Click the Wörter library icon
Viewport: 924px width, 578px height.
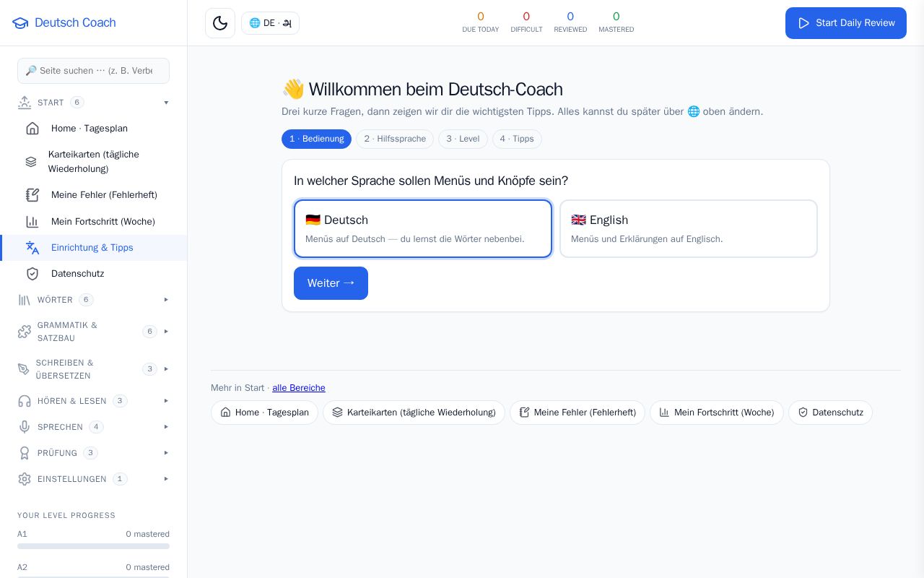(x=25, y=300)
